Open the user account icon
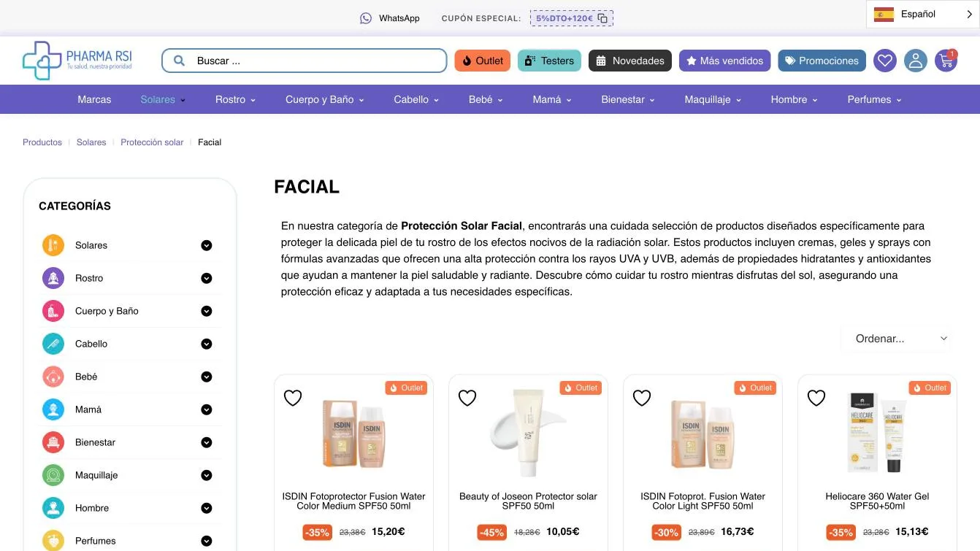The image size is (980, 551). point(915,61)
